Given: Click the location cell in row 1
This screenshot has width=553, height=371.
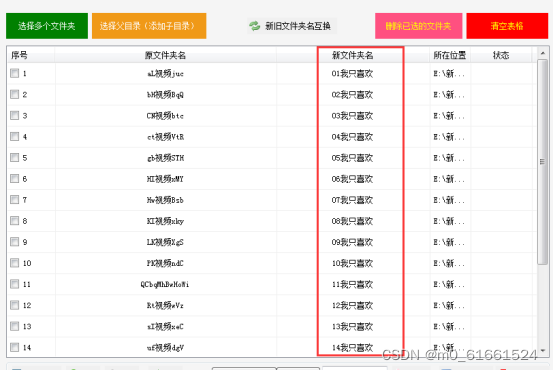Looking at the screenshot, I should [449, 74].
